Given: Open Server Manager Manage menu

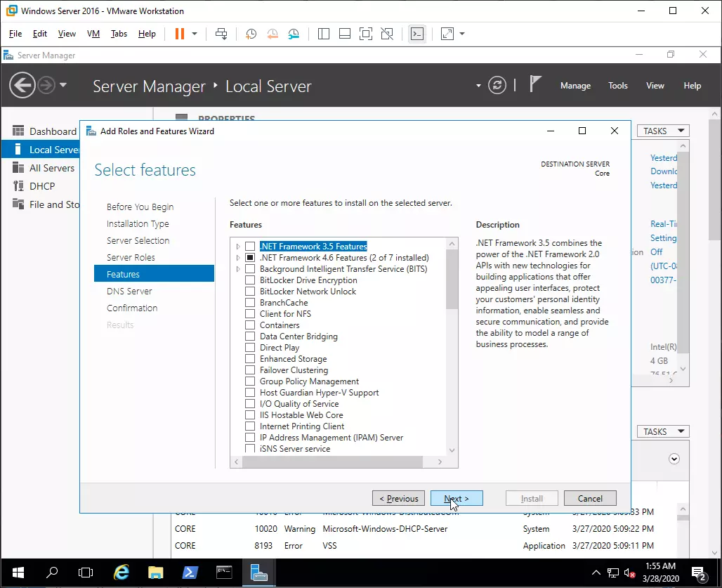Looking at the screenshot, I should [x=575, y=86].
